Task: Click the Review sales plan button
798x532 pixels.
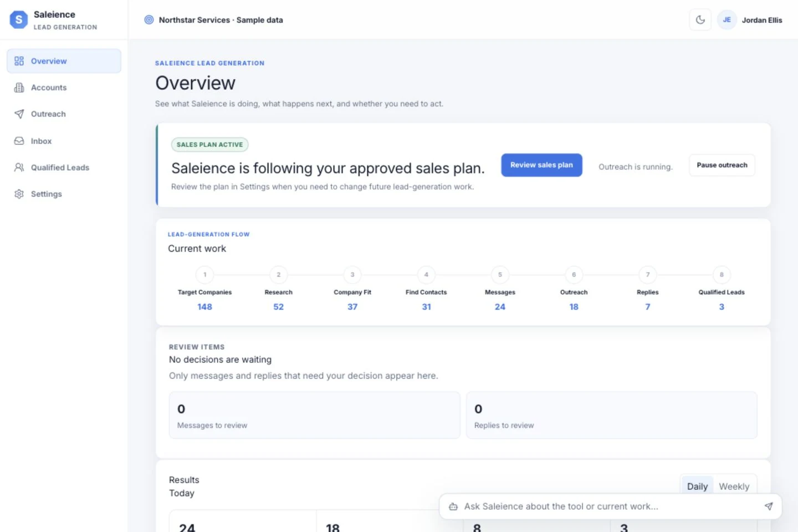Action: [541, 165]
